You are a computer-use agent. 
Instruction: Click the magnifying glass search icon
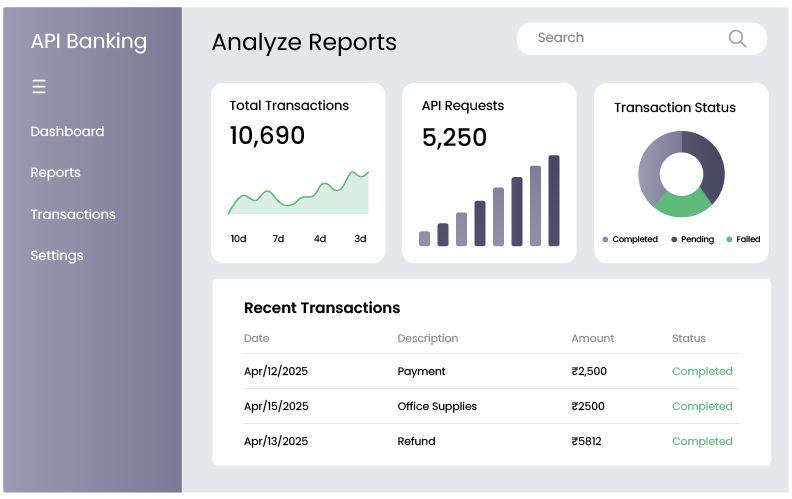click(x=737, y=39)
